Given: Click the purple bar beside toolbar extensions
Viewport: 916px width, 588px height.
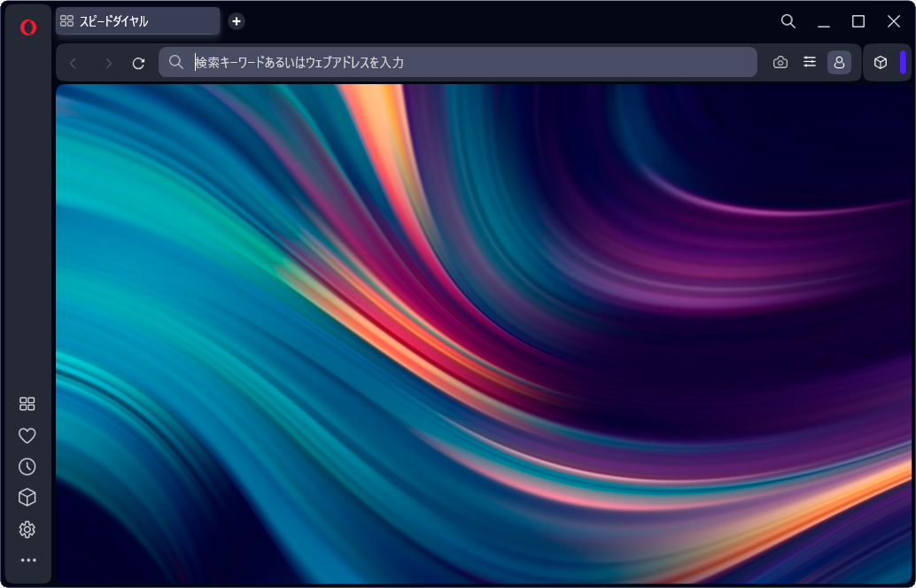Looking at the screenshot, I should pyautogui.click(x=903, y=62).
